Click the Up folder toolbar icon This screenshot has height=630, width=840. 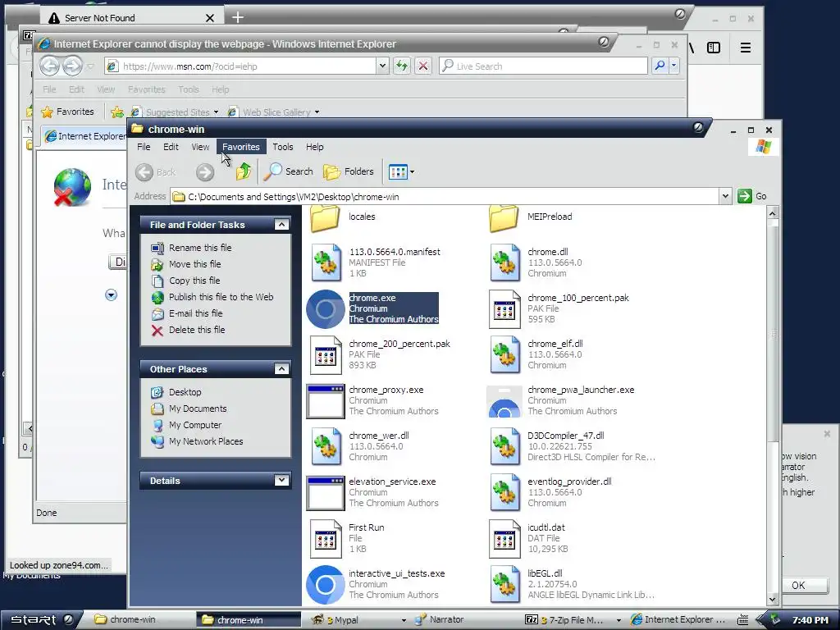point(243,171)
